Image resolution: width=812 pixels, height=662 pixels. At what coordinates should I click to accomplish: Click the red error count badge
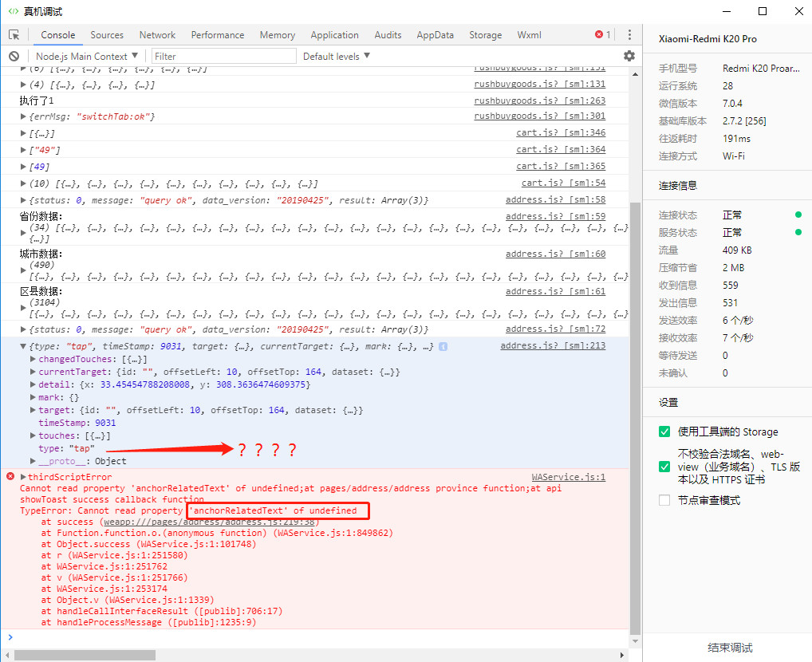click(x=603, y=35)
